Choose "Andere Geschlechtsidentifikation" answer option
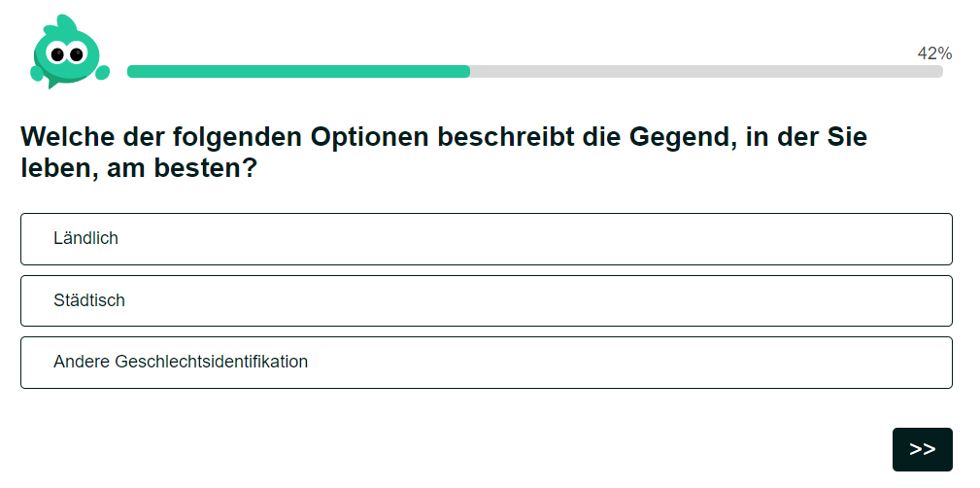This screenshot has height=488, width=980. pyautogui.click(x=487, y=363)
